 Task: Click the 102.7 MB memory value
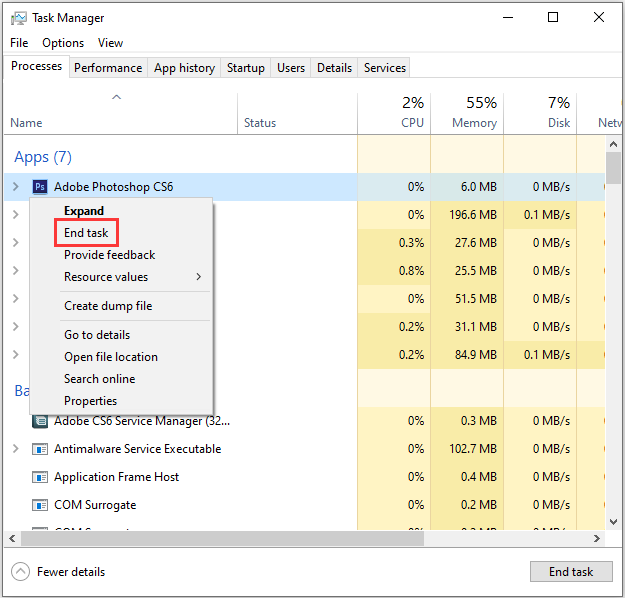click(473, 449)
